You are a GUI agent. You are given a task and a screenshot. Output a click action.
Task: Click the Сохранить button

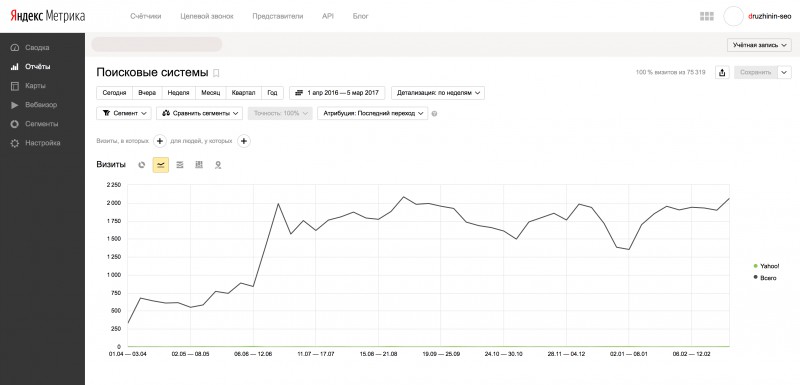(756, 72)
